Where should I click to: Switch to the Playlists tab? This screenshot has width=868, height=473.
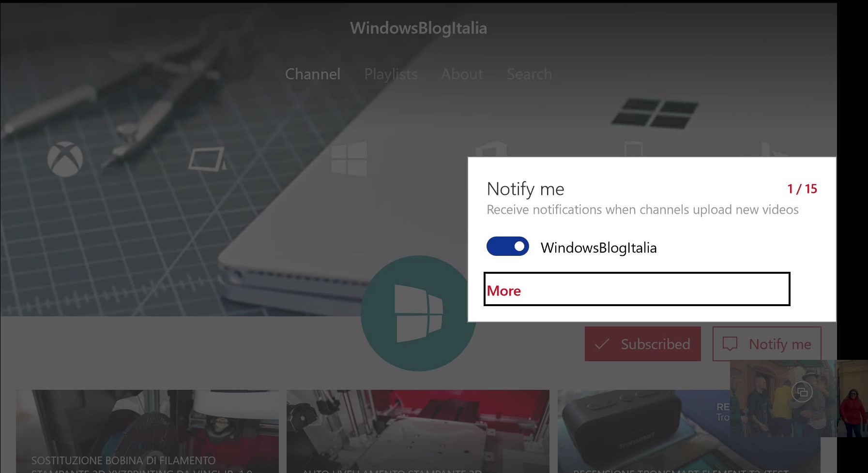pyautogui.click(x=391, y=74)
